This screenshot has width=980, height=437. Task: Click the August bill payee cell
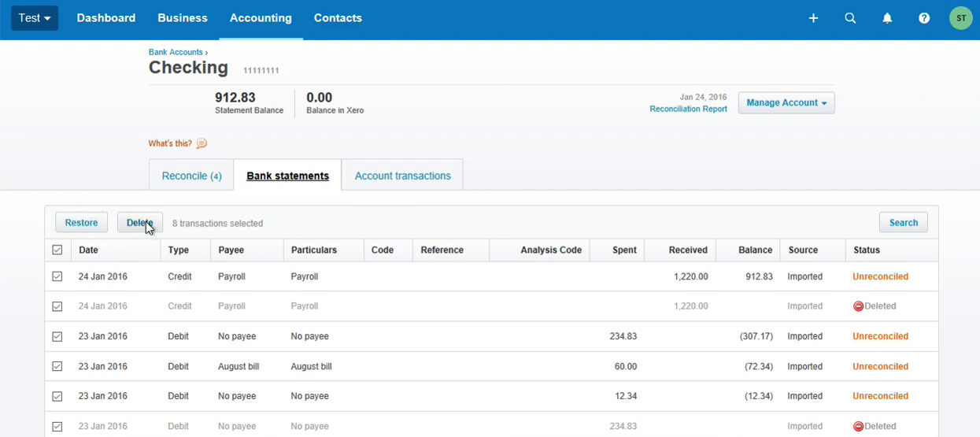[x=239, y=367]
